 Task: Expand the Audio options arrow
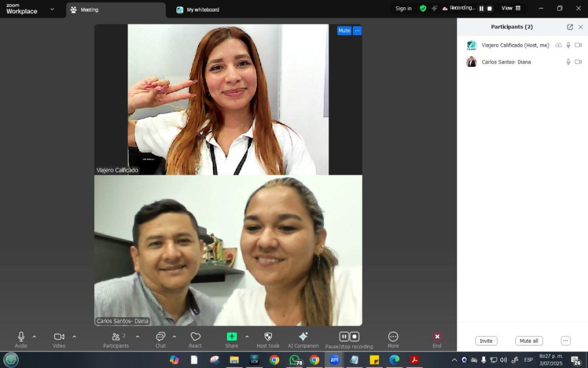coord(34,337)
